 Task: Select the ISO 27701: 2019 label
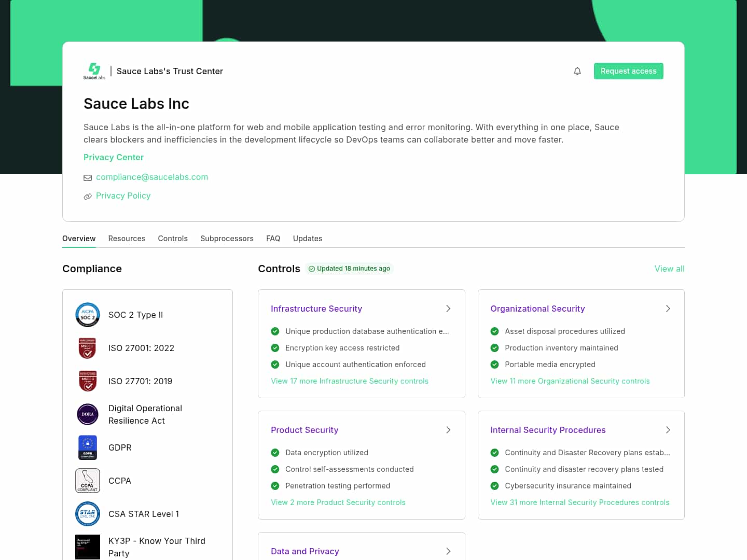pos(140,381)
